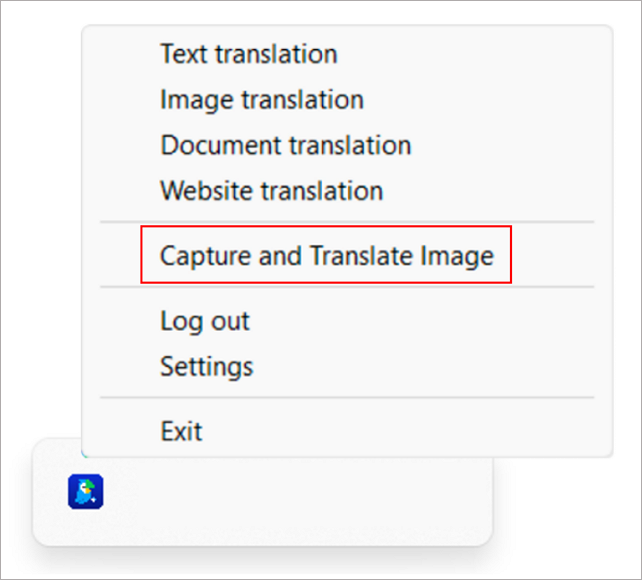642x580 pixels.
Task: Select Text translation from the menu
Action: (x=248, y=54)
